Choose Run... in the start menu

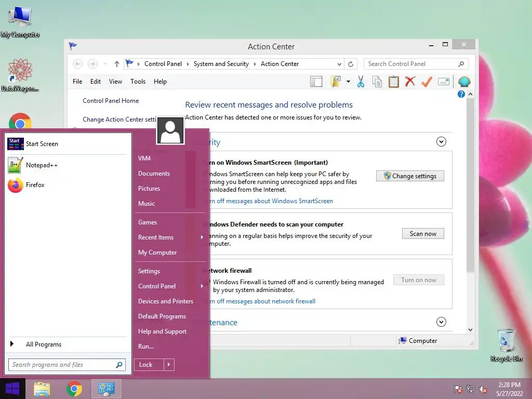coord(146,347)
